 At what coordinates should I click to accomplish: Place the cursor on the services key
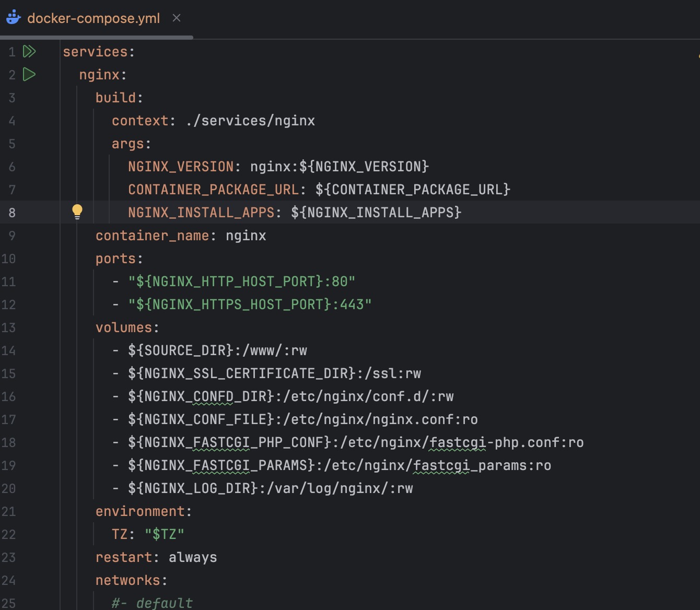(x=95, y=52)
